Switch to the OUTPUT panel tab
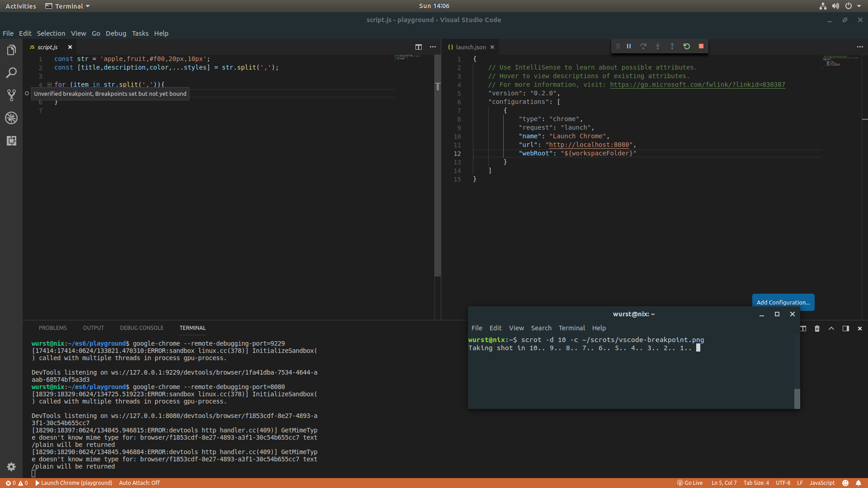Viewport: 868px width, 488px height. (93, 328)
